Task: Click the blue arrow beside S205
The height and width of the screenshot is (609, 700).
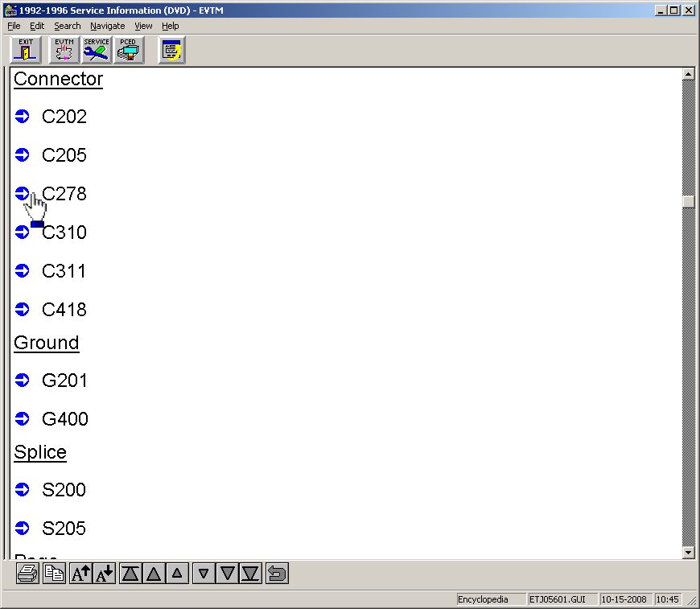Action: point(22,528)
